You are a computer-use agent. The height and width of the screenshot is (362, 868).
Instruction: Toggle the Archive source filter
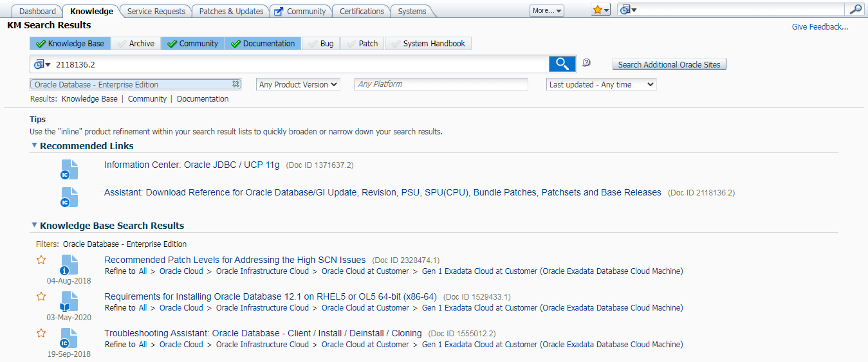(x=136, y=44)
